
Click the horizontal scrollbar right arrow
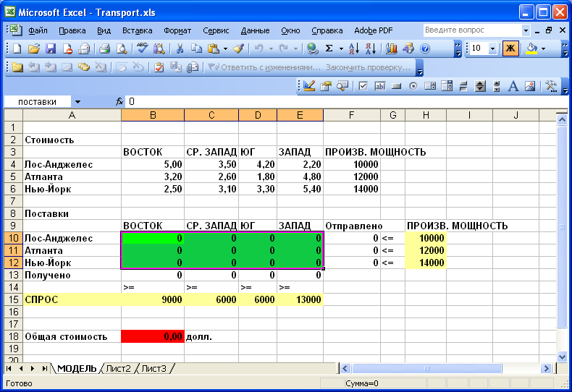coord(546,369)
